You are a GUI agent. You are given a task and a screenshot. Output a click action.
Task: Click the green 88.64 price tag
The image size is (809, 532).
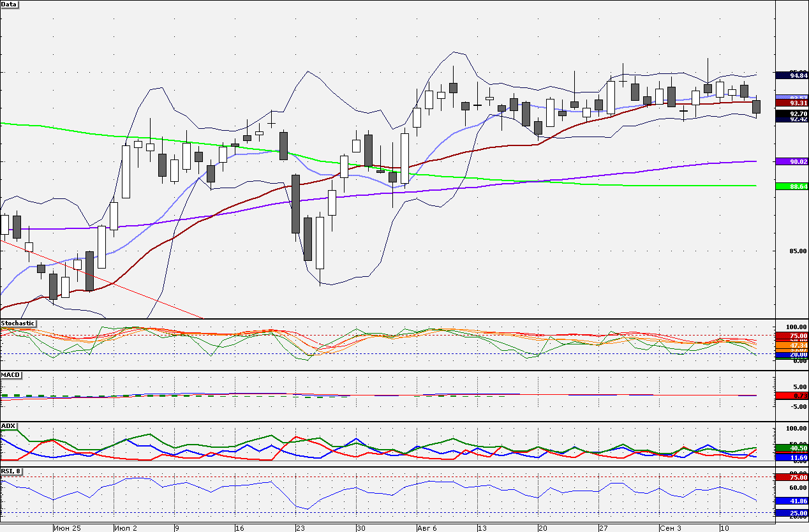(x=792, y=186)
